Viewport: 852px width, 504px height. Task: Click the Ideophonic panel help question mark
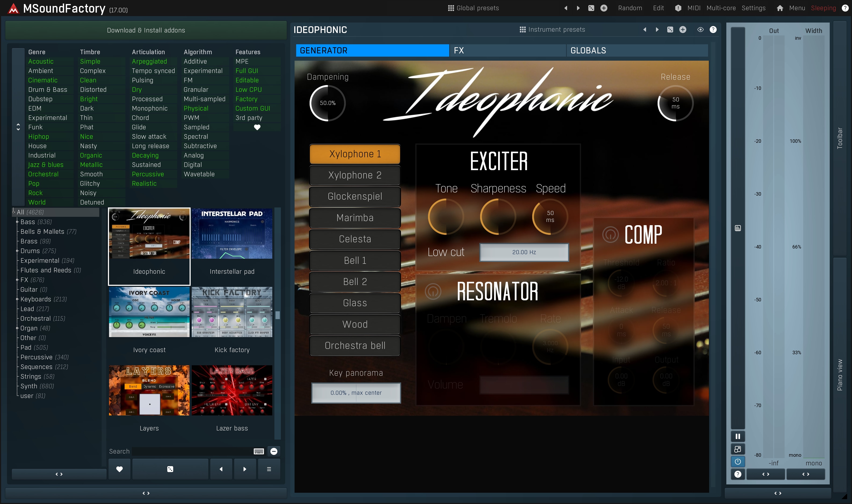click(713, 30)
